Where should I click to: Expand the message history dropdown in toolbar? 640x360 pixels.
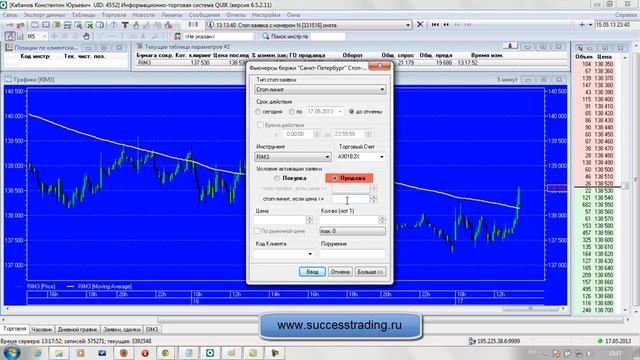click(408, 25)
